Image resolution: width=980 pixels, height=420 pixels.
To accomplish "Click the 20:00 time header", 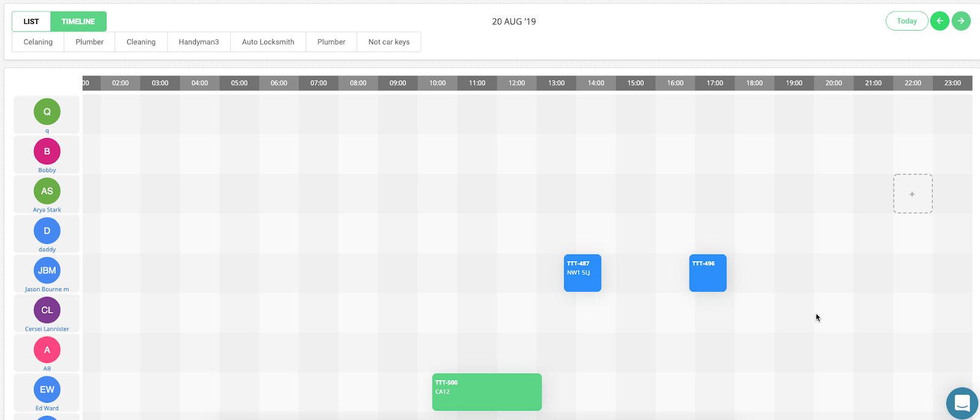I will [x=834, y=83].
